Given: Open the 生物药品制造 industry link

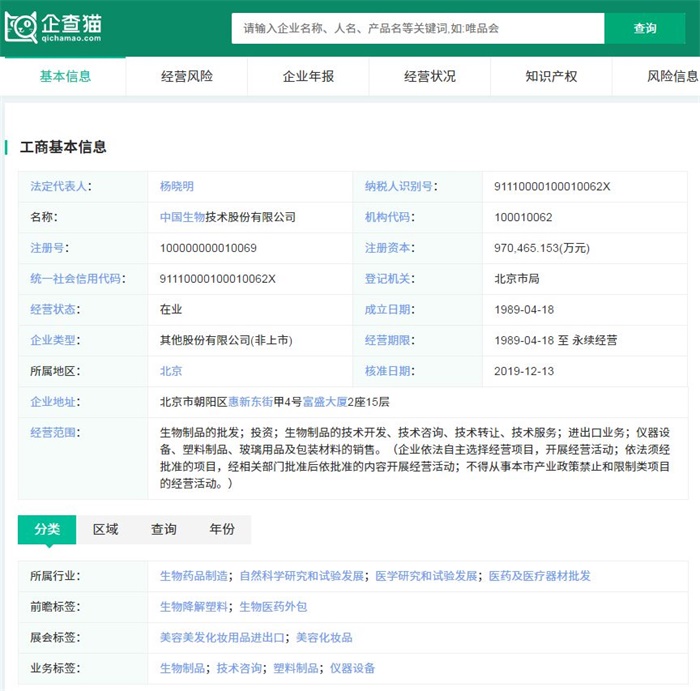Looking at the screenshot, I should 194,576.
